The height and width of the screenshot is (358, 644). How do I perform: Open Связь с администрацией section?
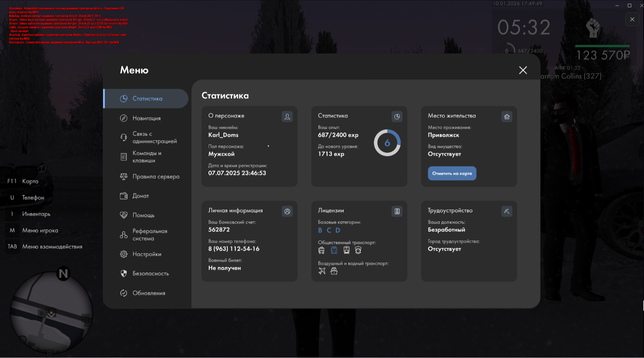tap(154, 138)
